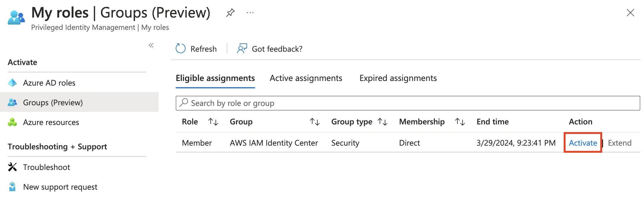Sort by Group type column arrows

(x=382, y=122)
